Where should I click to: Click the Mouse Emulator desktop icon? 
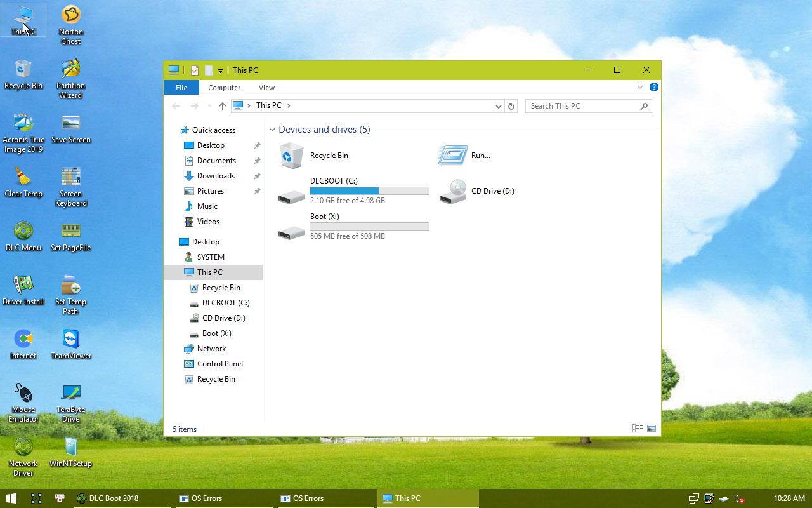(23, 403)
